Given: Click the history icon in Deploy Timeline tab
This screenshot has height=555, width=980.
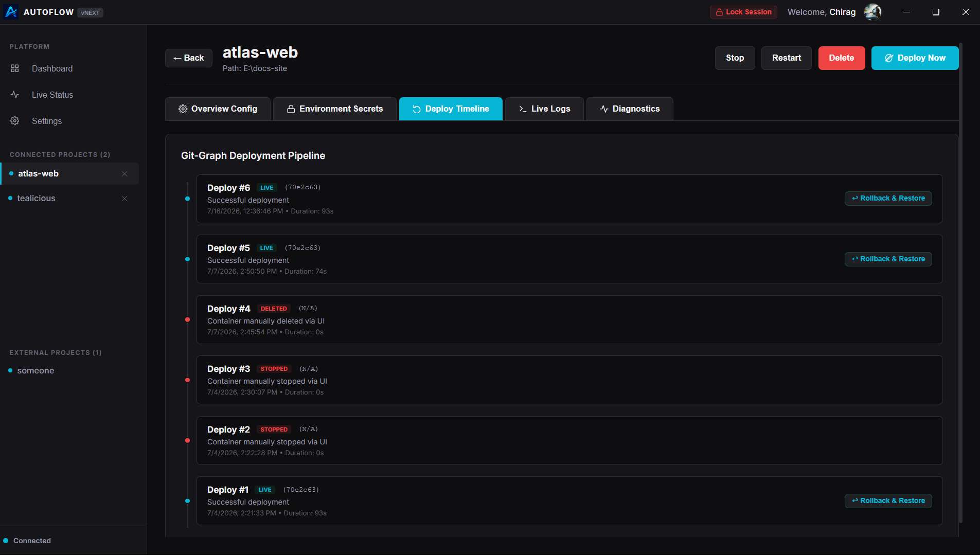Looking at the screenshot, I should [x=417, y=109].
